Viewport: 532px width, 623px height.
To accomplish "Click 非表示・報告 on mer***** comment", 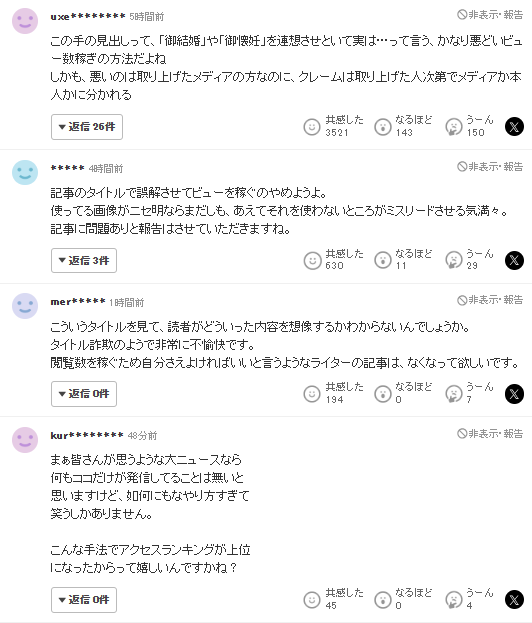I will click(490, 300).
